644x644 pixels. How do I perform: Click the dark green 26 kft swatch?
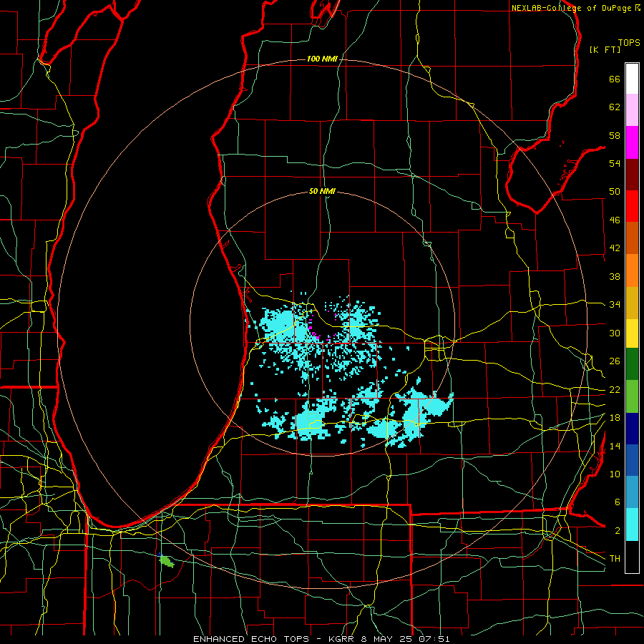[x=632, y=364]
